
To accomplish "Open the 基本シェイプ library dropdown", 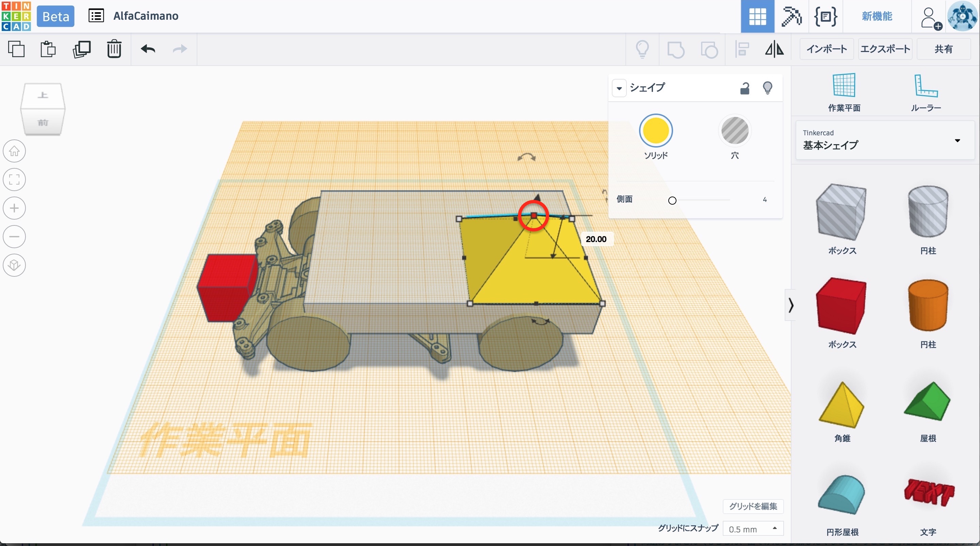I will pos(885,140).
